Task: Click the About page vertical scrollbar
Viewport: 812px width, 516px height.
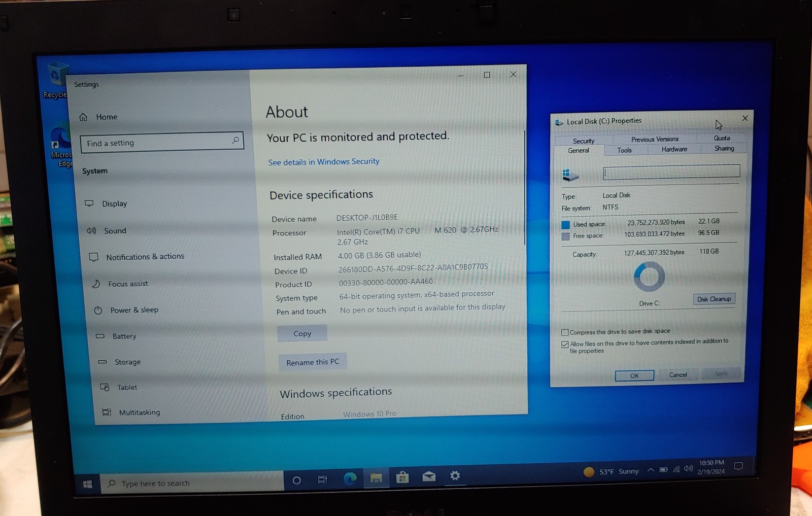Action: [525, 188]
